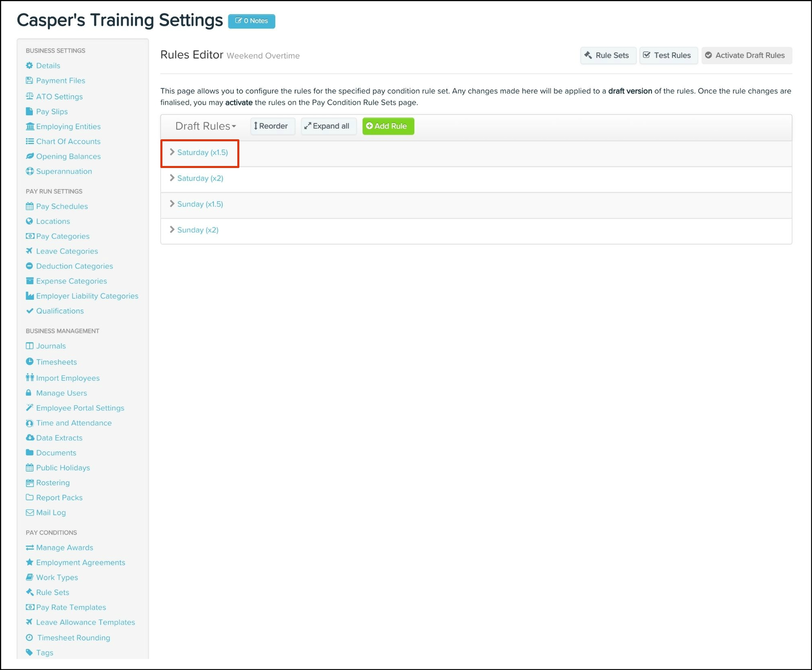Click the bank icon beside Employing Entities
The image size is (812, 670).
30,126
